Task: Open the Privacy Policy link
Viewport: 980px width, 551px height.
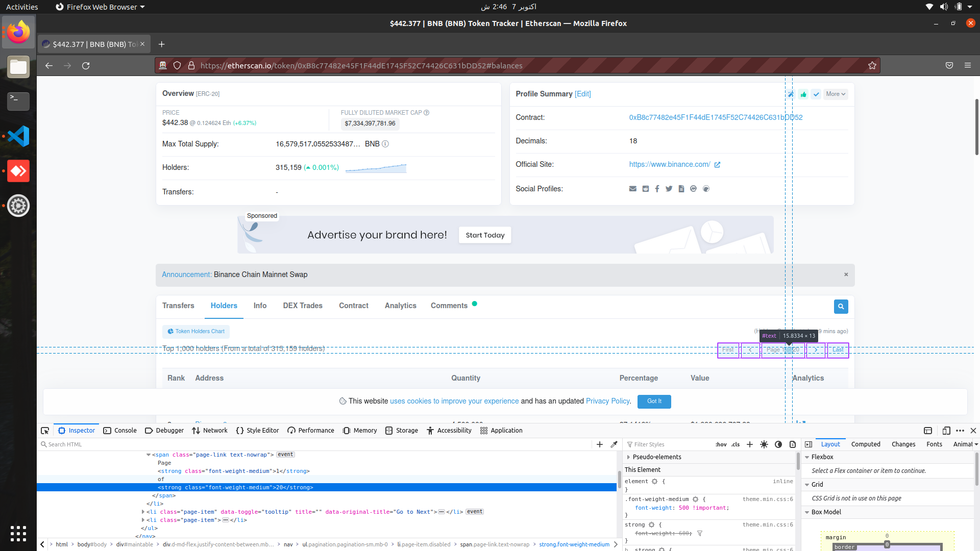Action: coord(607,401)
